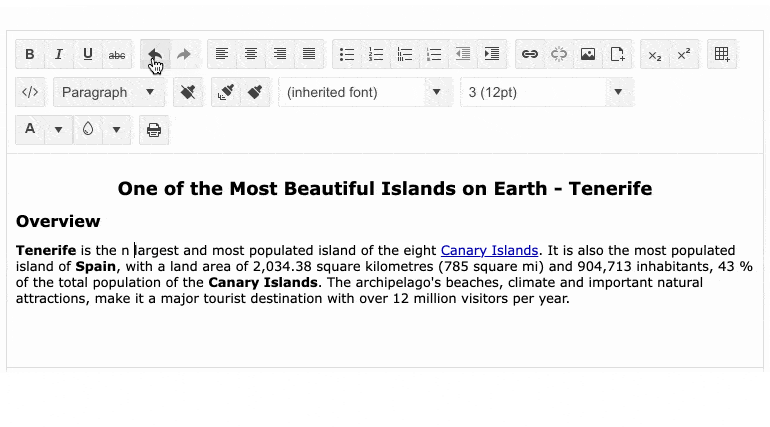Viewport: 770px width, 427px height.
Task: Open the Paragraph format dropdown
Action: tap(109, 92)
